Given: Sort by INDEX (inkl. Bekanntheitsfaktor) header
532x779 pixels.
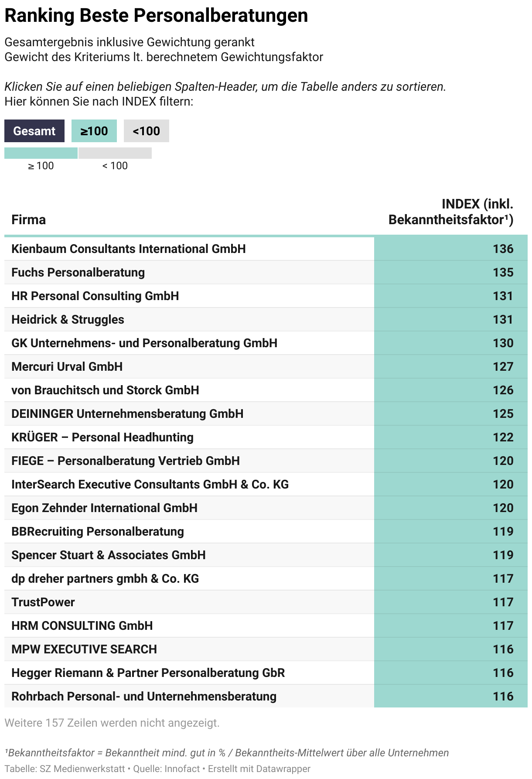Looking at the screenshot, I should pyautogui.click(x=451, y=212).
